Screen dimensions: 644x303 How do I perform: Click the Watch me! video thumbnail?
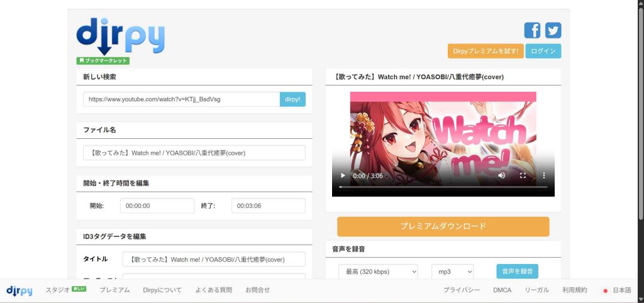(443, 144)
